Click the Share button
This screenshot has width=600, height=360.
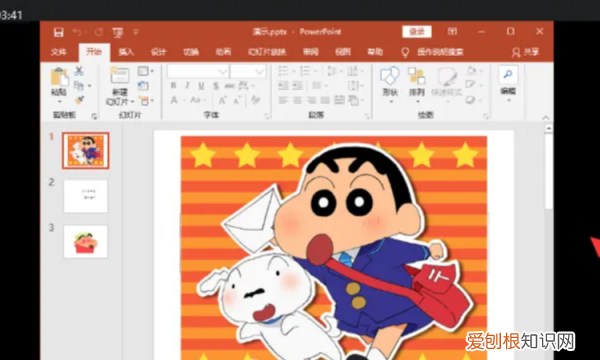point(526,52)
